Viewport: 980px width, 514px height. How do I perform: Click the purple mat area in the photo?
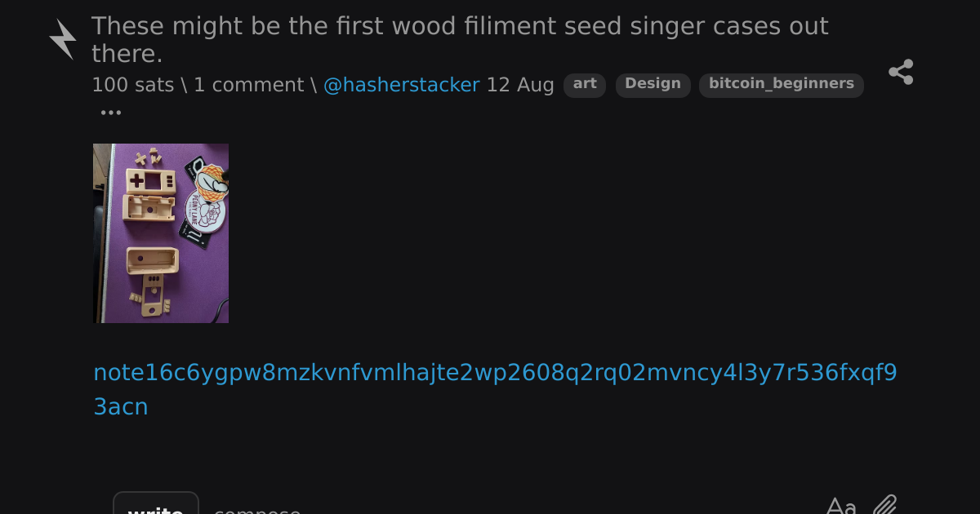point(196,277)
